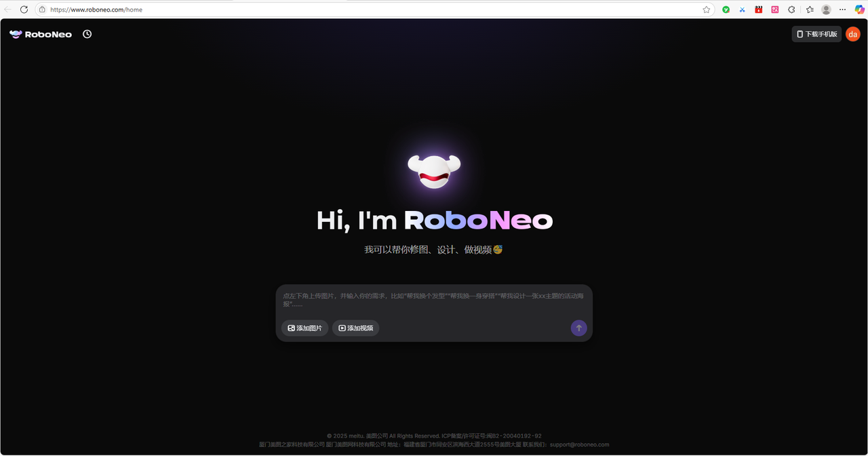Click the blue scissors extension icon
The image size is (868, 456).
tap(742, 9)
